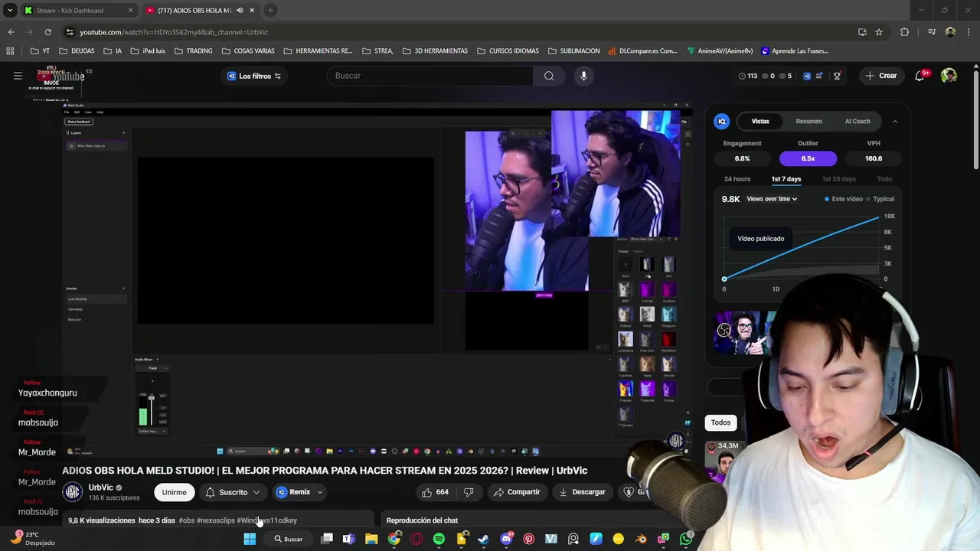The height and width of the screenshot is (551, 980).
Task: Click the Compartir share button
Action: pyautogui.click(x=517, y=492)
